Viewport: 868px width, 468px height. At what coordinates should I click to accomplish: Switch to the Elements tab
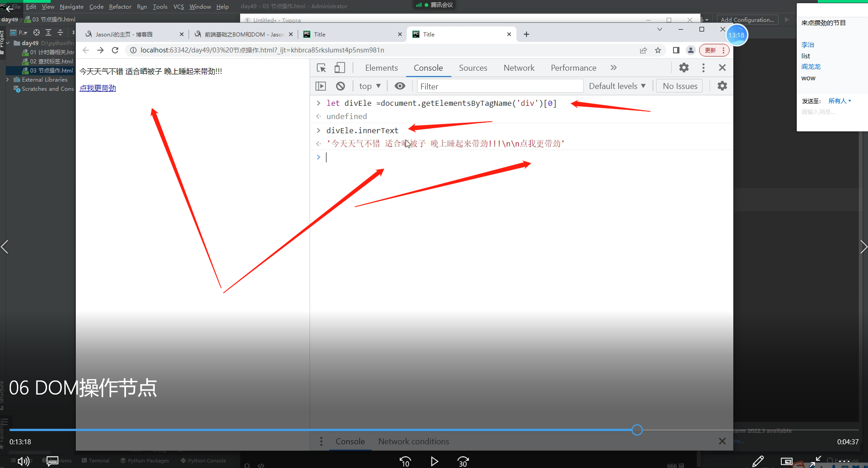pyautogui.click(x=382, y=68)
